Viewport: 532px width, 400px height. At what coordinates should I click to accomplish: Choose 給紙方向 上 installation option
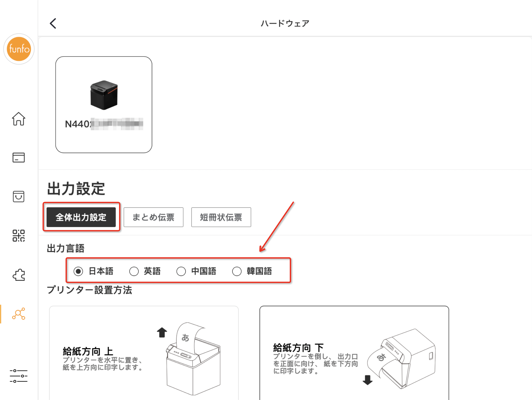tap(144, 353)
